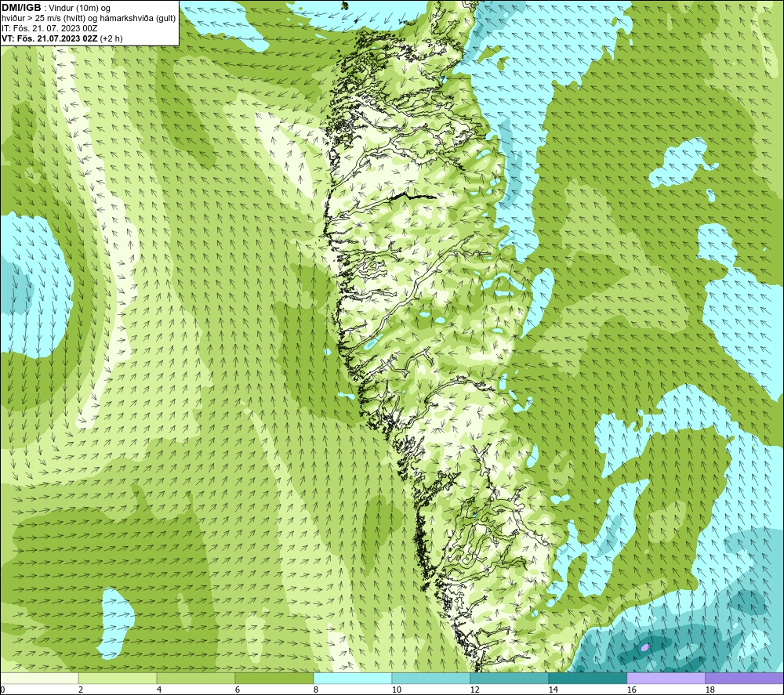Click the scale label '4'
This screenshot has height=695, width=784.
coord(159,690)
